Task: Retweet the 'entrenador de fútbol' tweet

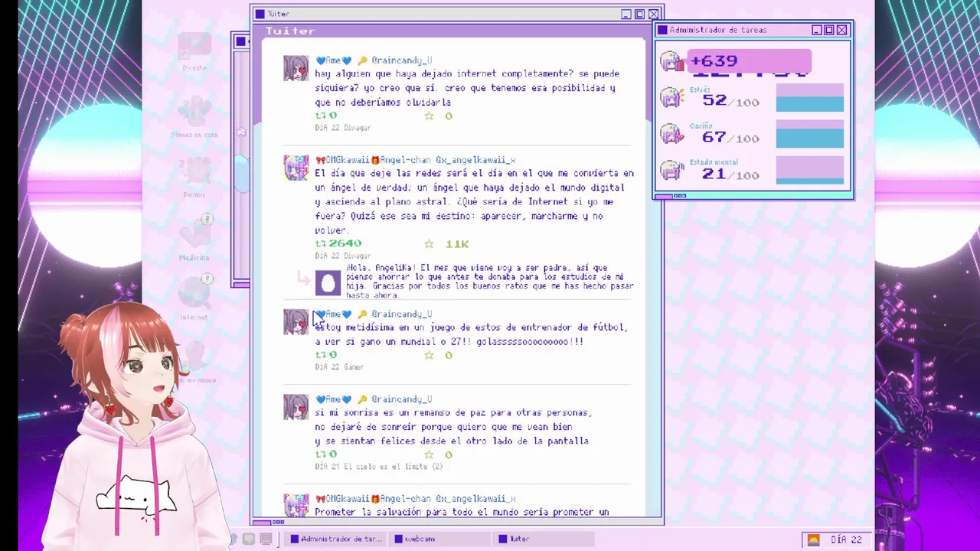Action: pos(320,354)
